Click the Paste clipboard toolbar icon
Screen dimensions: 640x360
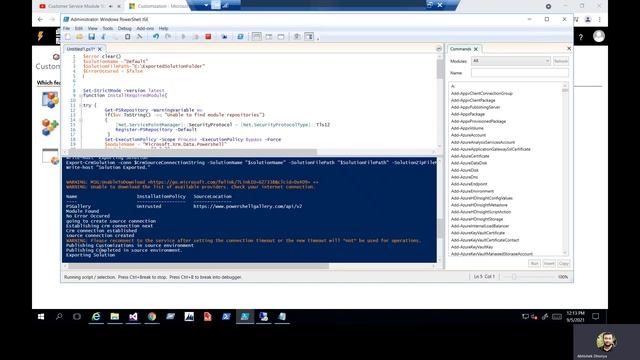(128, 37)
